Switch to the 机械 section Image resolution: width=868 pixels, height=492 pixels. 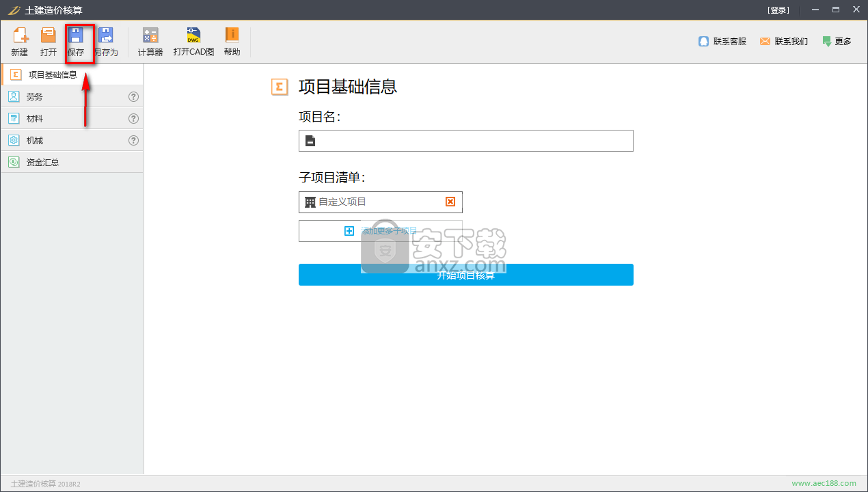click(72, 141)
